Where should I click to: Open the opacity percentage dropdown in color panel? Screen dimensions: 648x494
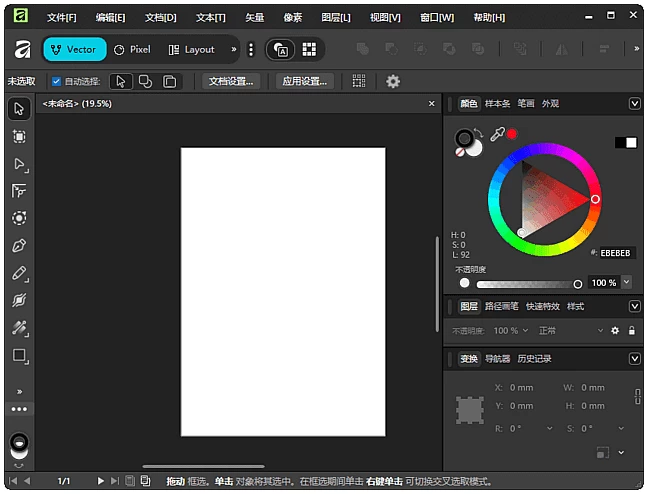pyautogui.click(x=627, y=283)
